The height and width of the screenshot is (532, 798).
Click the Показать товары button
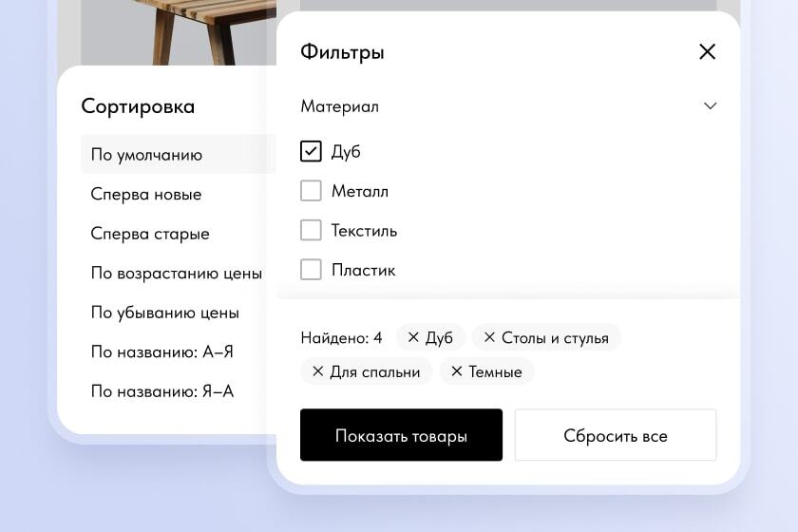click(401, 435)
